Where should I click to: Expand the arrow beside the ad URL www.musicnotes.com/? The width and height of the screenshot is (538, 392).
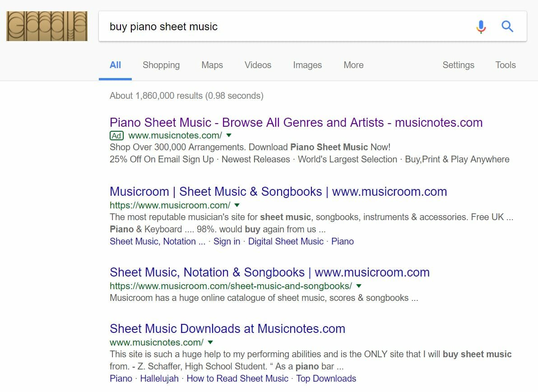point(229,135)
